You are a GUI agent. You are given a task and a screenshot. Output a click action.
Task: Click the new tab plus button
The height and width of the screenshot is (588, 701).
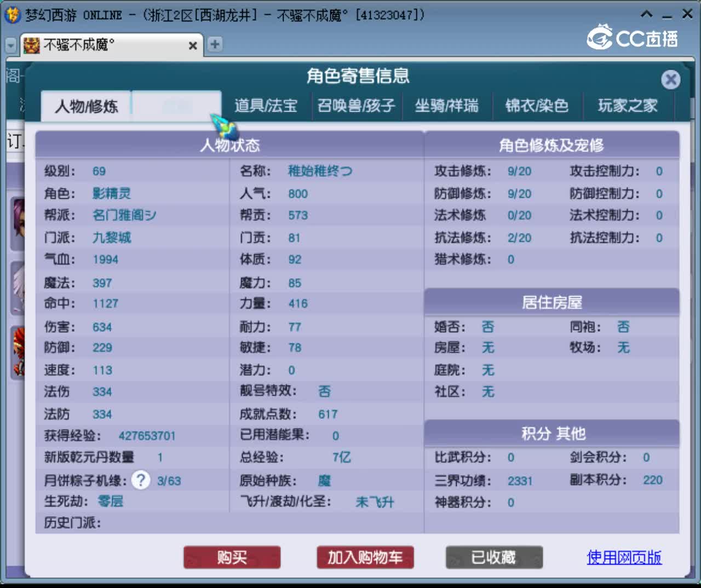pyautogui.click(x=215, y=44)
